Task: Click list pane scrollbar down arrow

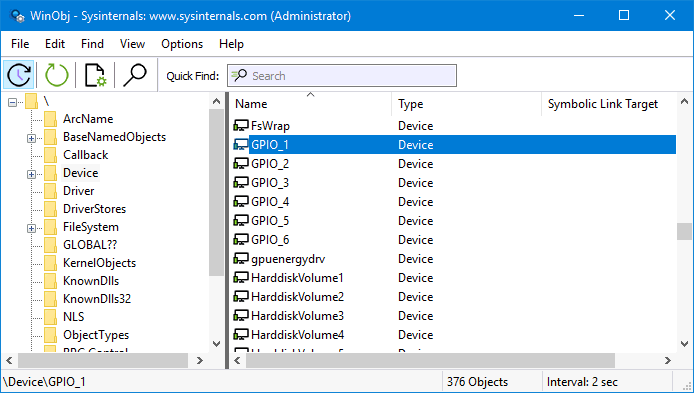Action: (x=684, y=344)
